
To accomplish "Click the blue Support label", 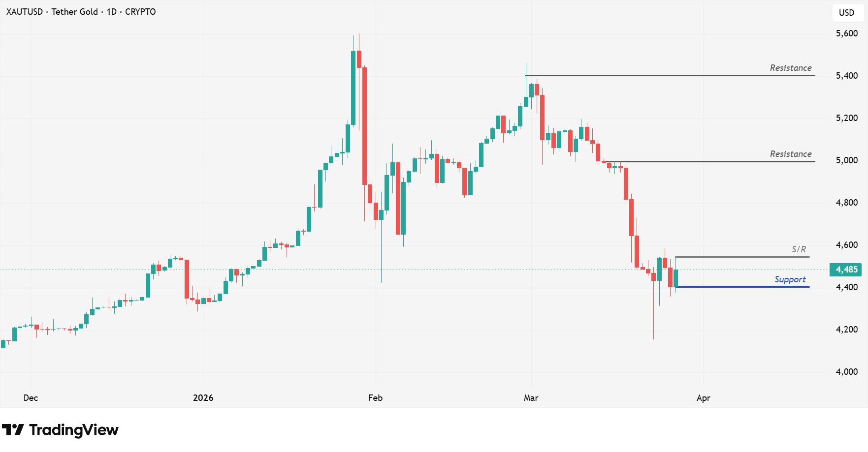I will tap(790, 279).
